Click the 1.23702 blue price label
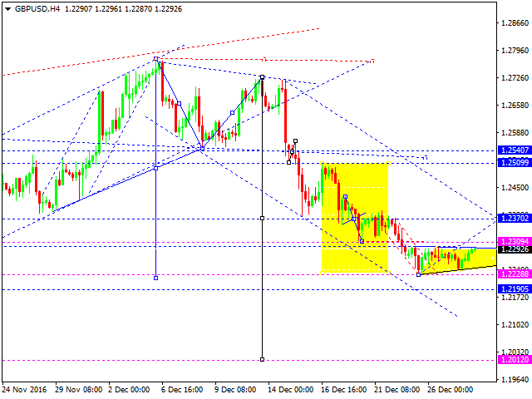 515,218
